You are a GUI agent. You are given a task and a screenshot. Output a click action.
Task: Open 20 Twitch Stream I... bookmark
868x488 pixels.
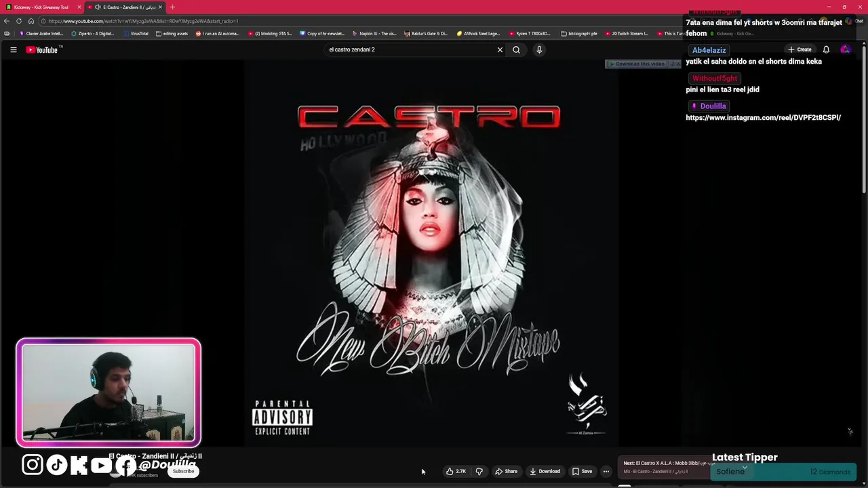pos(627,33)
